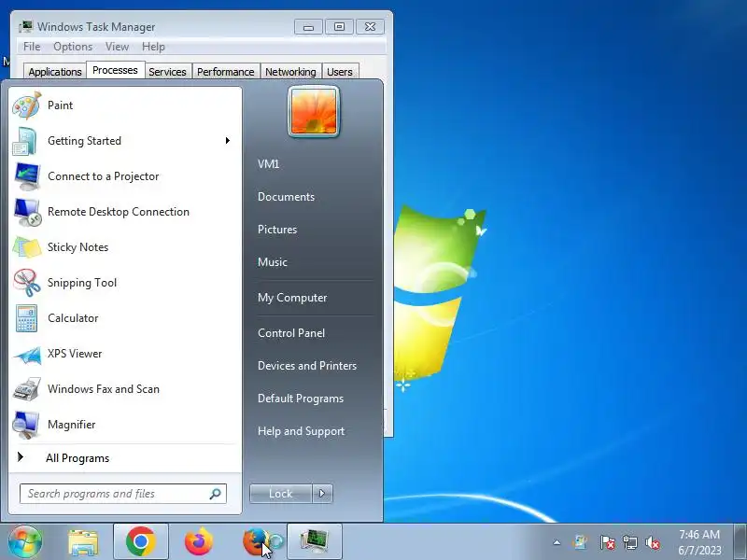Click the Start orb button

pos(25,542)
